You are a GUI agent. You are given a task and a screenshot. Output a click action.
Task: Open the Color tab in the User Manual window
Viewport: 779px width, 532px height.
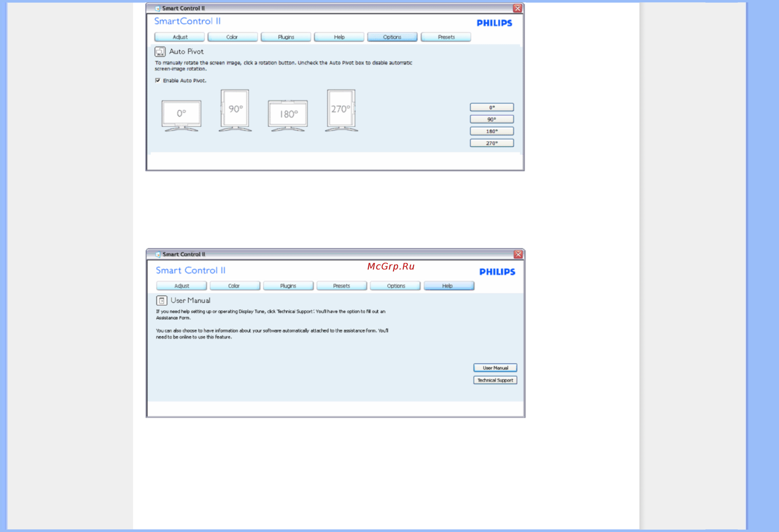click(x=235, y=286)
